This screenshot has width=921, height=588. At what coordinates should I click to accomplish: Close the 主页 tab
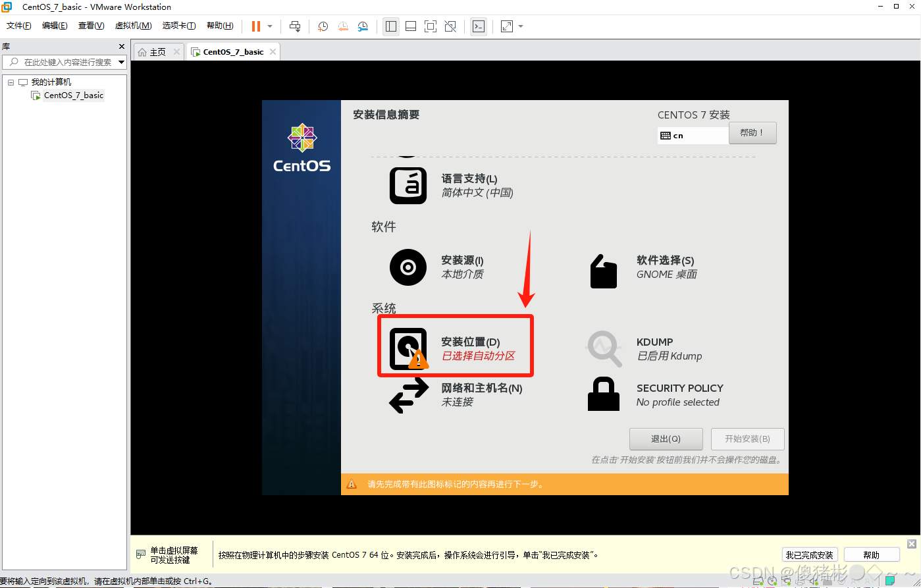point(176,52)
